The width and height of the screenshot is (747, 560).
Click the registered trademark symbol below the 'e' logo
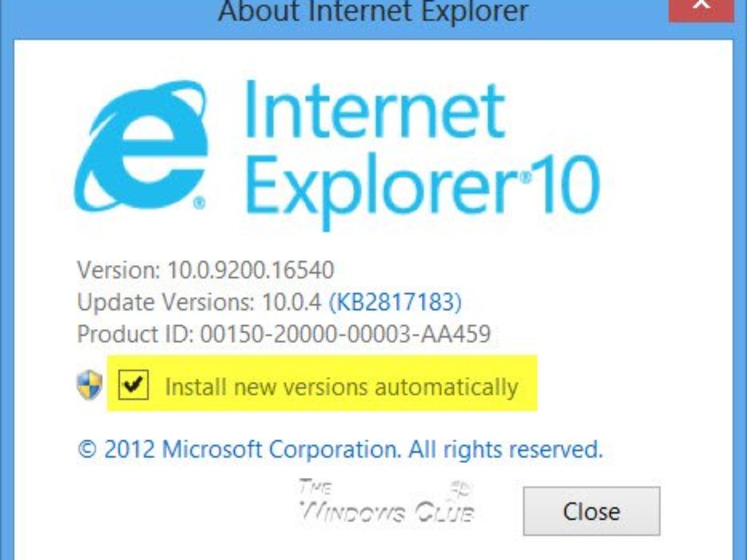tap(199, 203)
